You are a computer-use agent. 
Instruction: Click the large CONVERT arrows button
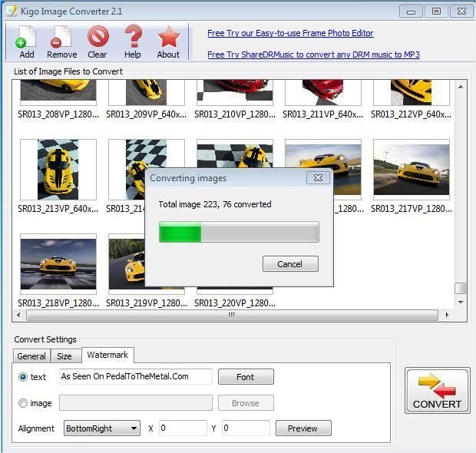437,390
